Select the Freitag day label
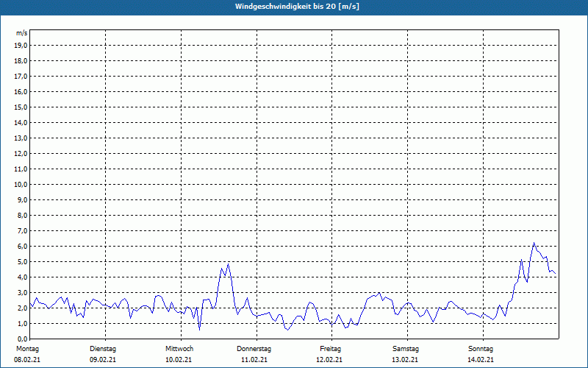 (x=330, y=349)
